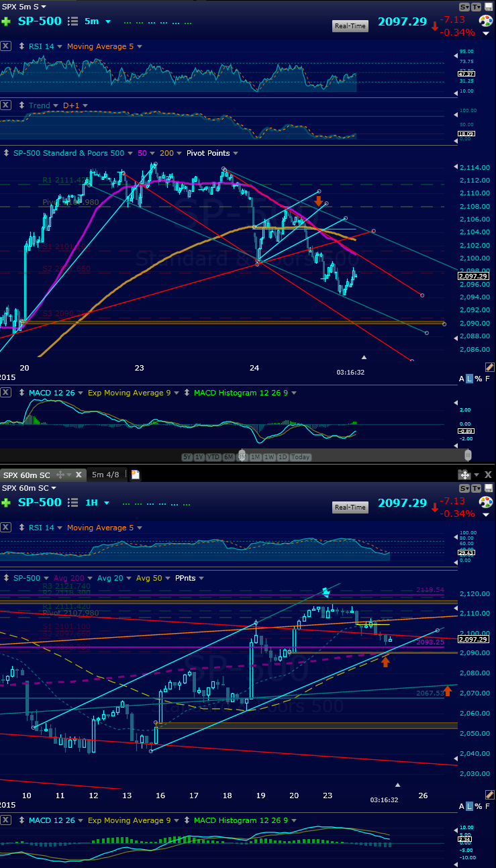Screen dimensions: 496x868
Task: Open the color palette icon on the 1H chart
Action: (486, 503)
